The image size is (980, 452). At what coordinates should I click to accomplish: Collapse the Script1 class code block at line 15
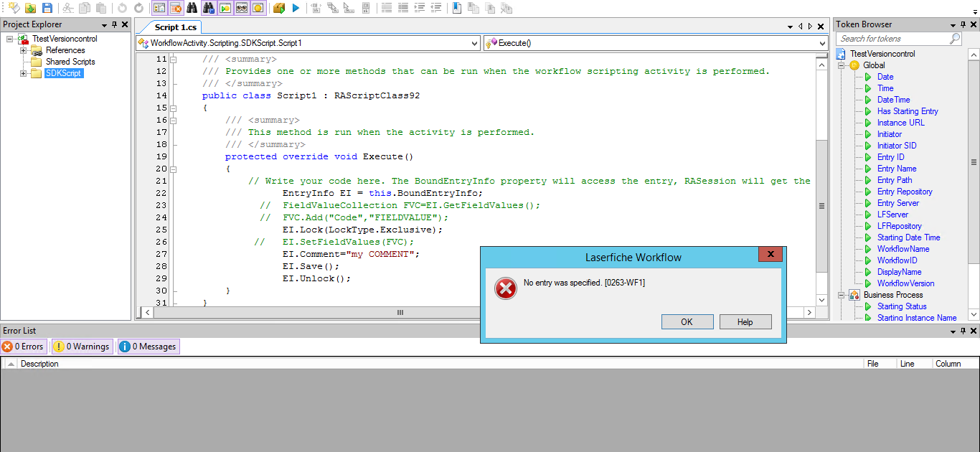[x=174, y=108]
